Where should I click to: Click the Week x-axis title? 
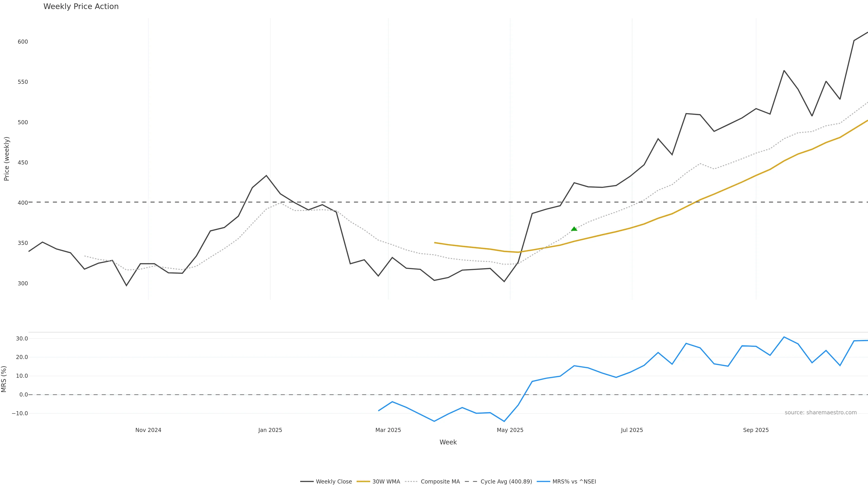[448, 442]
